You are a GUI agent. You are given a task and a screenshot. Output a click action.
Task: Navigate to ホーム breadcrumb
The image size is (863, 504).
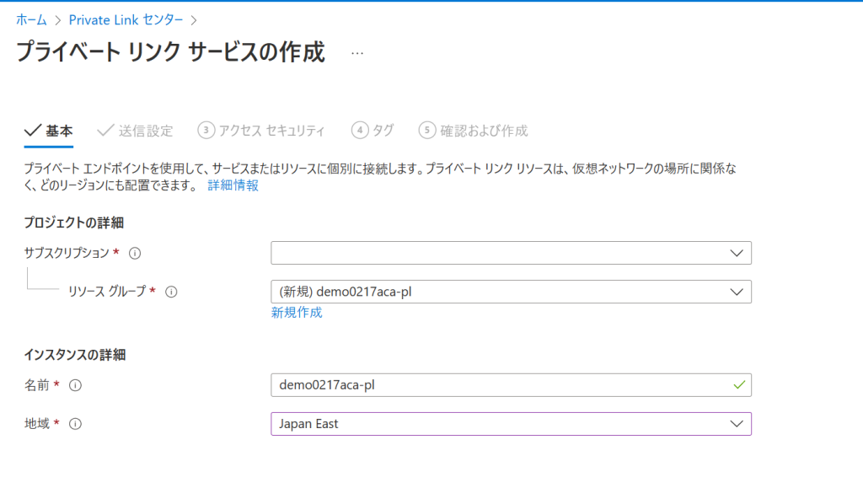tap(31, 20)
